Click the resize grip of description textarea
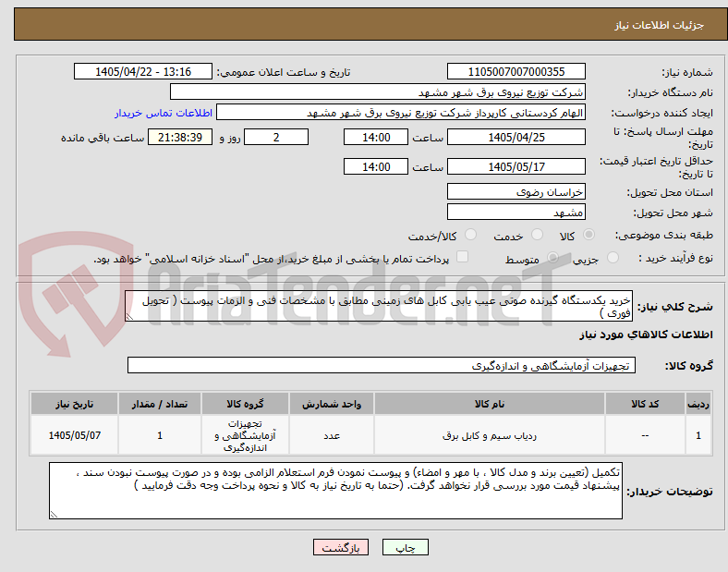The image size is (728, 572). click(x=129, y=317)
